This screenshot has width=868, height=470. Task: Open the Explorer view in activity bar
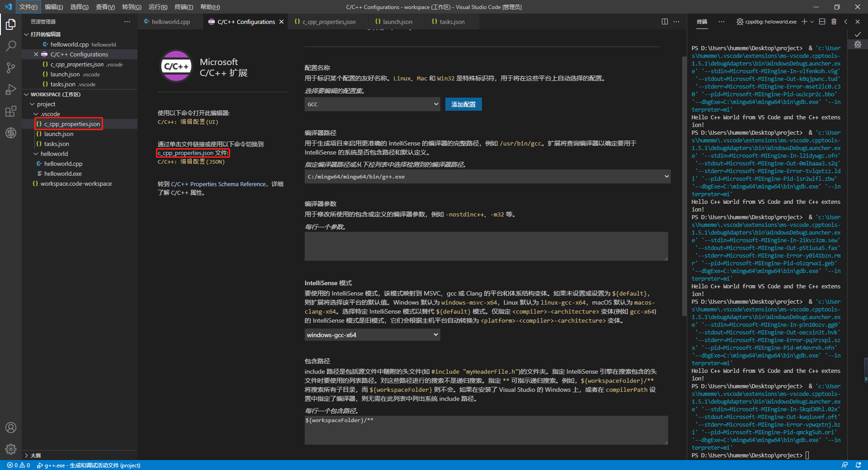tap(11, 24)
